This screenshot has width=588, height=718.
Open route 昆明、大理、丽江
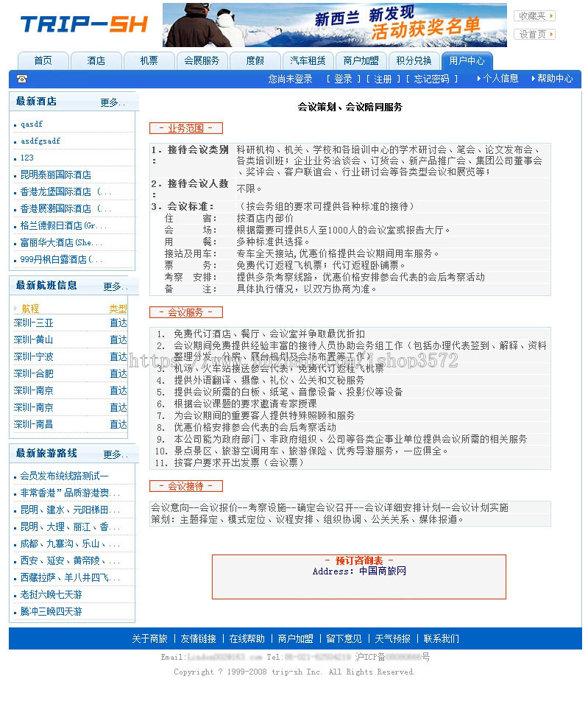(x=70, y=527)
